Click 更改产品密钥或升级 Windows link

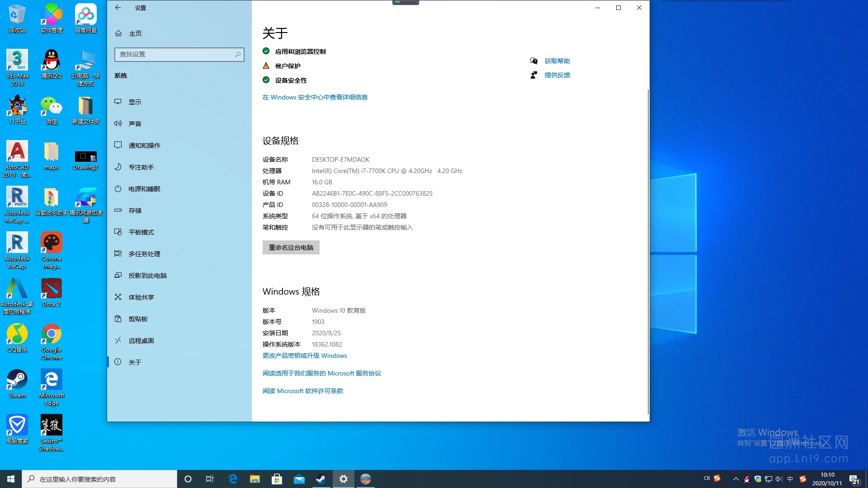(305, 356)
